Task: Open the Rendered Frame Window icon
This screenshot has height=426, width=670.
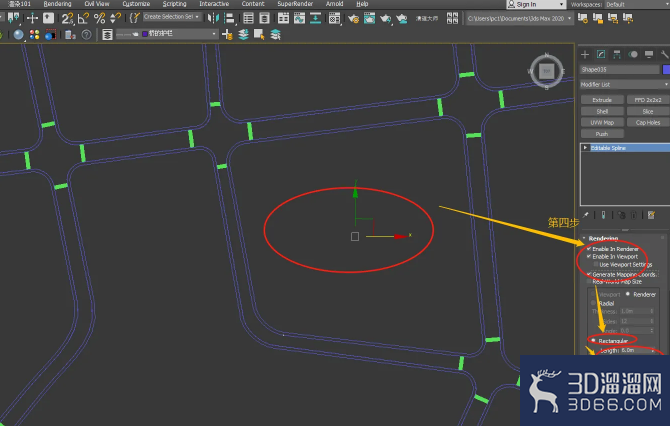Action: pos(369,18)
